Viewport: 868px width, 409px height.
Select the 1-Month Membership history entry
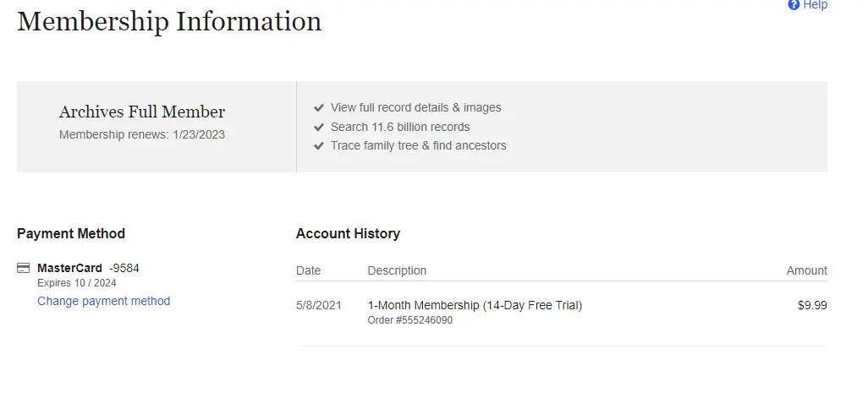475,305
